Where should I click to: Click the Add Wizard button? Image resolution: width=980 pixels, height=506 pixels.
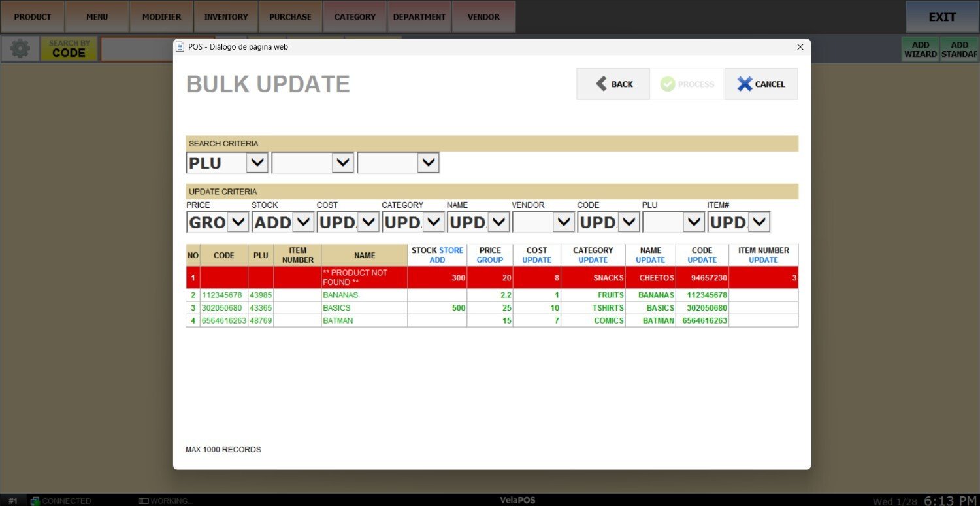pyautogui.click(x=921, y=50)
